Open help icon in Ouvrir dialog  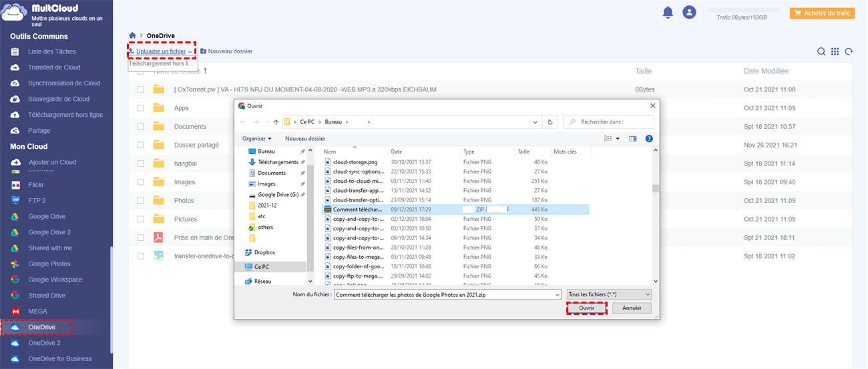pyautogui.click(x=649, y=139)
